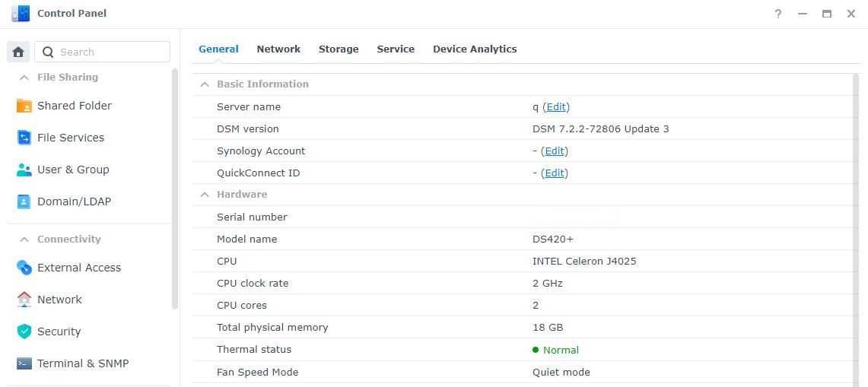Minimize the Control Panel window

(803, 14)
